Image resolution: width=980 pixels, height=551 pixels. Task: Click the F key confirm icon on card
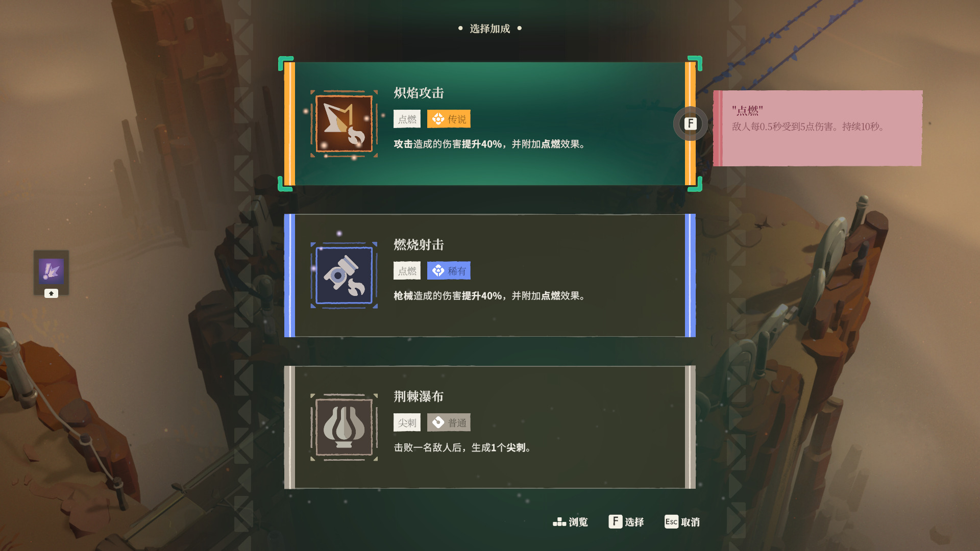pos(690,123)
